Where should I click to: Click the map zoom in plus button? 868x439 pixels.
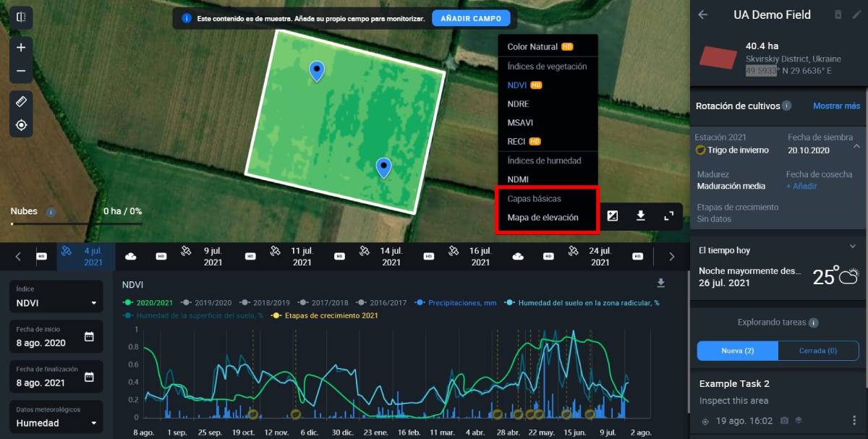pos(21,48)
